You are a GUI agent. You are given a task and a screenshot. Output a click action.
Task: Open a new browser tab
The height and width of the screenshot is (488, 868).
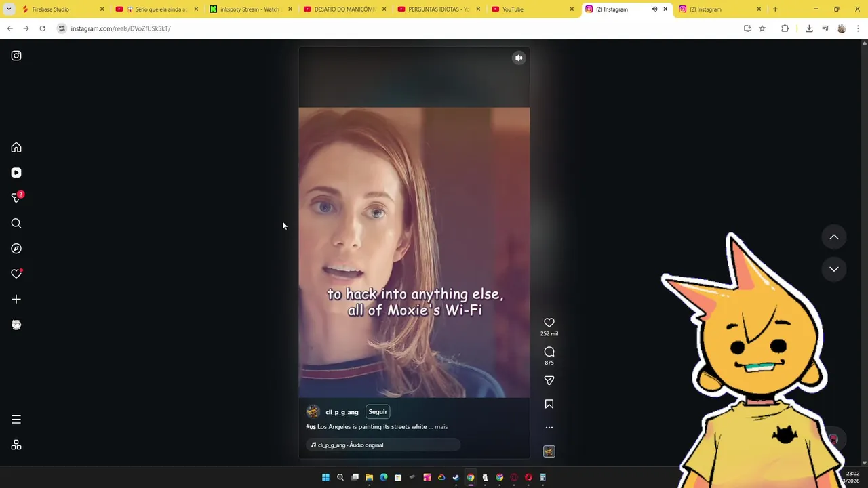pos(775,9)
